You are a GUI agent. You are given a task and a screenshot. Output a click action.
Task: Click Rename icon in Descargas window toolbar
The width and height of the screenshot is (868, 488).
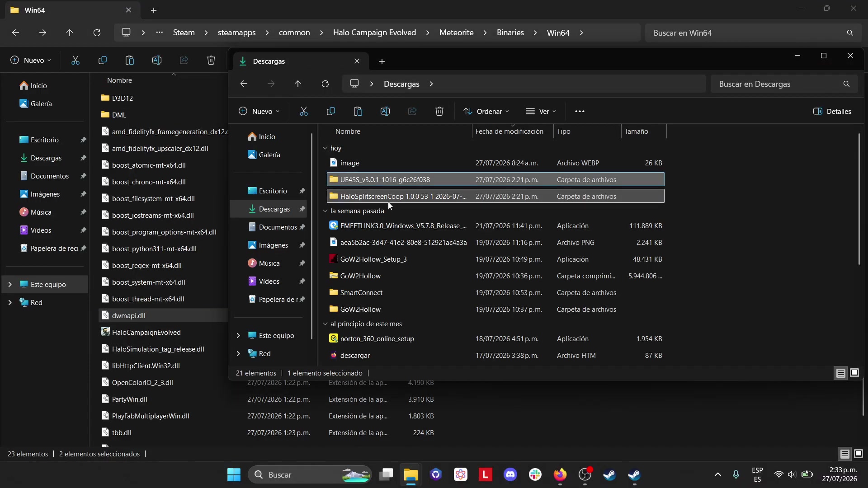tap(385, 111)
